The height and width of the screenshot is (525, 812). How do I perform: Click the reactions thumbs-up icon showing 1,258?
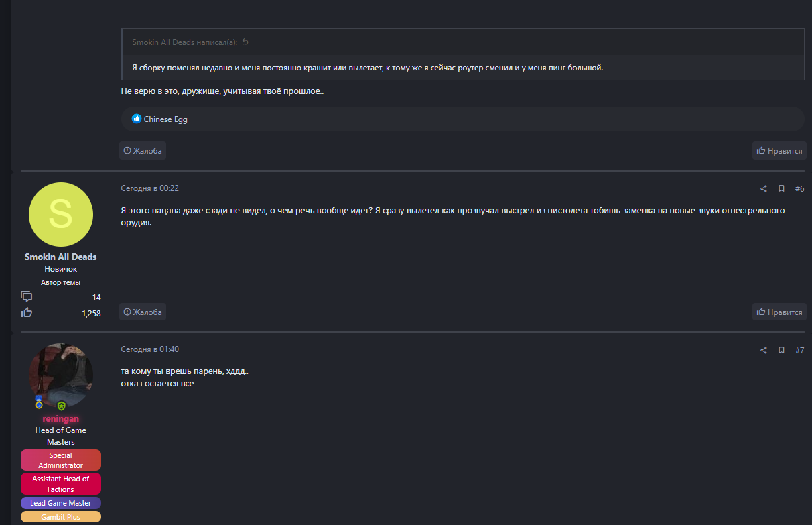27,312
